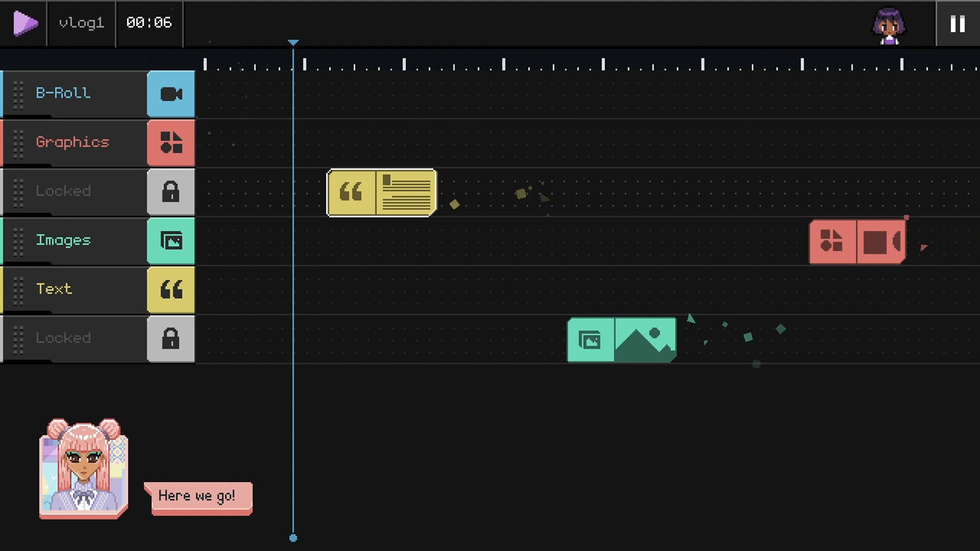The width and height of the screenshot is (980, 551).
Task: Select the quotation mark icon on the Text track
Action: click(x=170, y=289)
